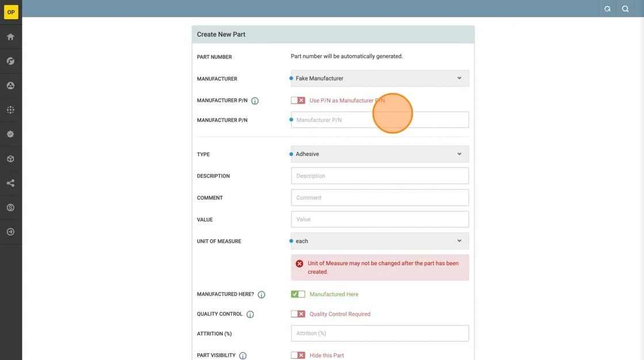Toggle the Hide this Part switch
Screen dimensions: 644x360
[298, 355]
